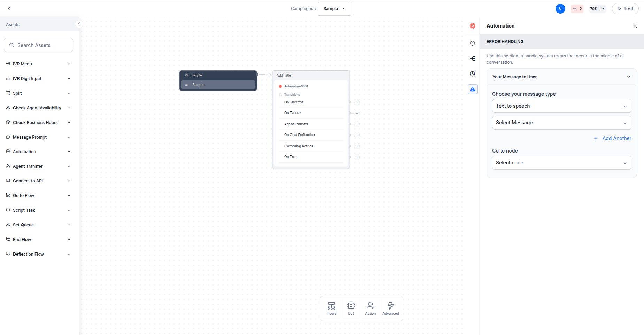
Task: Open the Text to speech message type dropdown
Action: coord(561,106)
